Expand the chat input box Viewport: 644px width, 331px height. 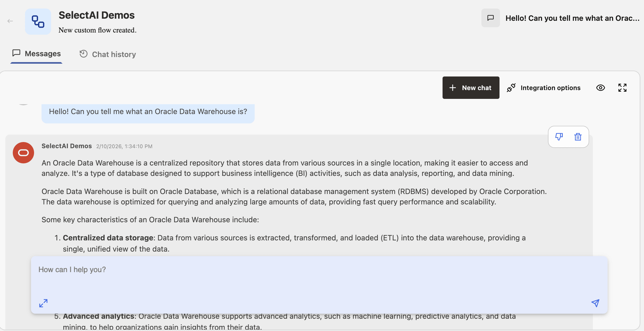43,303
